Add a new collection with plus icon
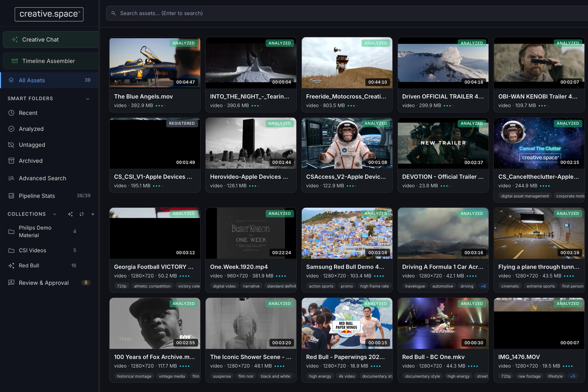The height and width of the screenshot is (392, 588). pyautogui.click(x=93, y=214)
